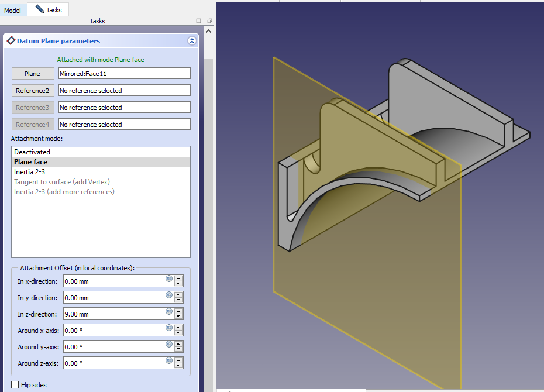
Task: Select the Tasks tab
Action: 51,10
